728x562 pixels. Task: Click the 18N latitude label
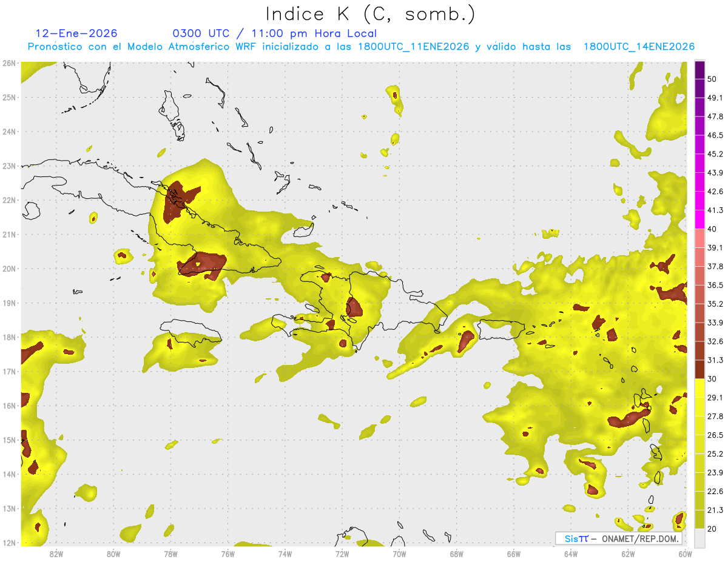[x=9, y=337]
